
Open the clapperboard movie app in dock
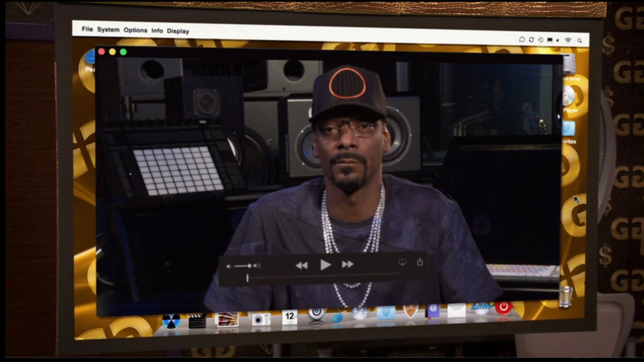(197, 321)
